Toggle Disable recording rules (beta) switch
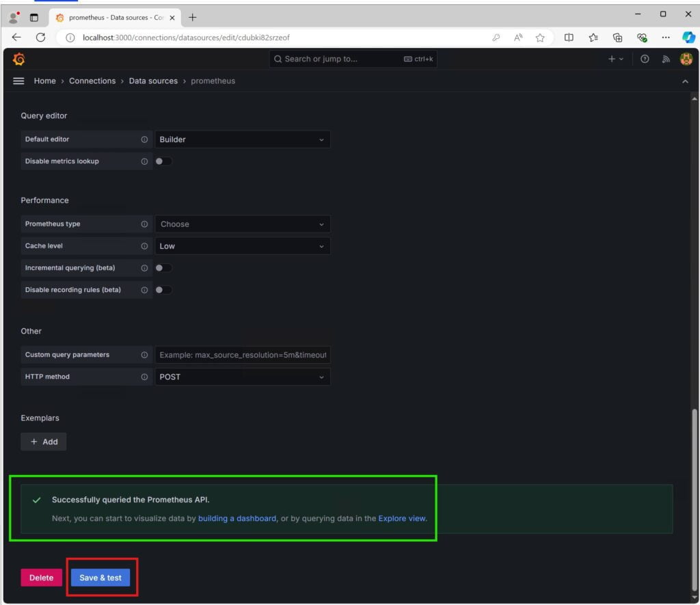The width and height of the screenshot is (700, 605). pos(163,290)
